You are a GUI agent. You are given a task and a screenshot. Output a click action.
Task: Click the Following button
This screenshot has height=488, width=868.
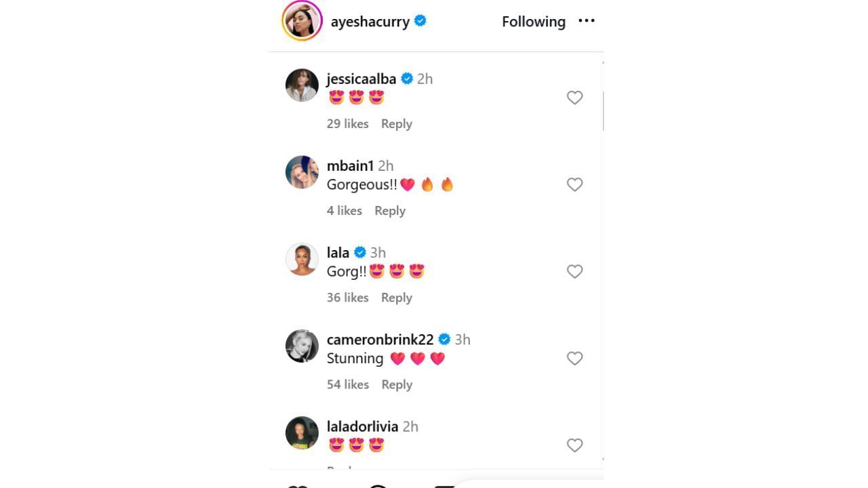[534, 21]
